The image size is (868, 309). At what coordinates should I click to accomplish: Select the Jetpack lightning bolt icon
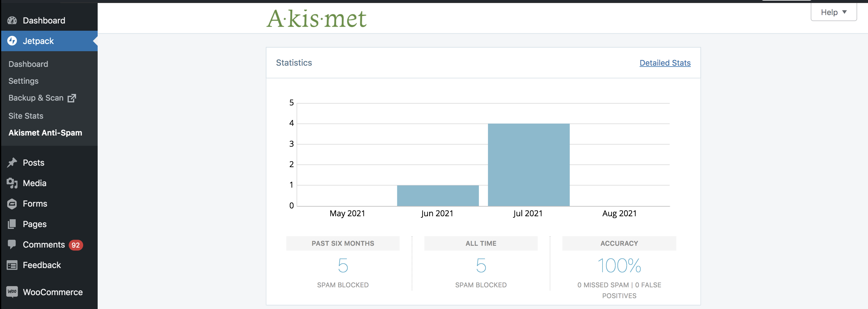(12, 41)
